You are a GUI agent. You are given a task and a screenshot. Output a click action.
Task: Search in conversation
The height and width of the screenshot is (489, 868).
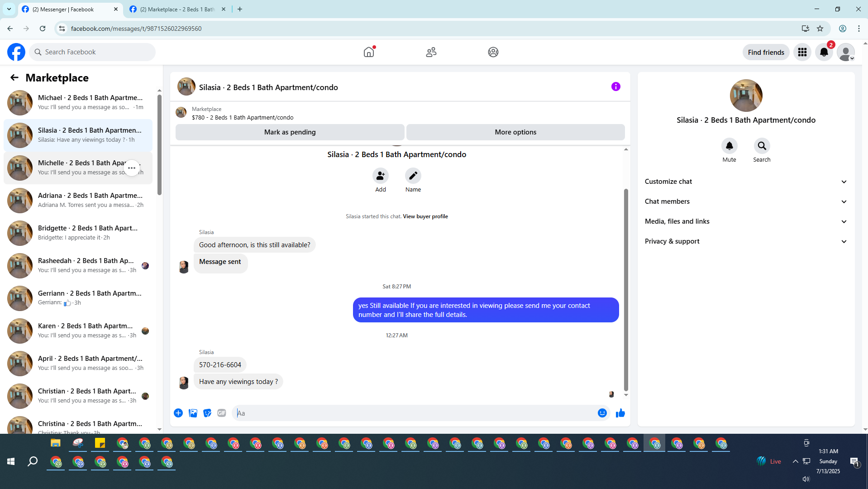click(762, 146)
